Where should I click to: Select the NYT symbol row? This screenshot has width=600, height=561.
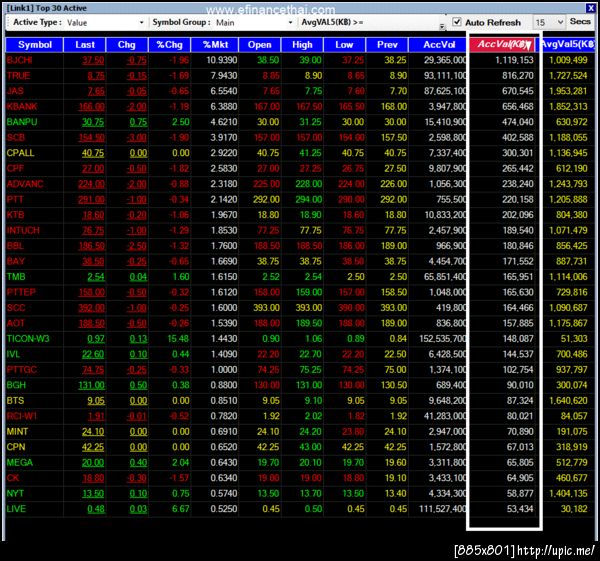(300, 494)
